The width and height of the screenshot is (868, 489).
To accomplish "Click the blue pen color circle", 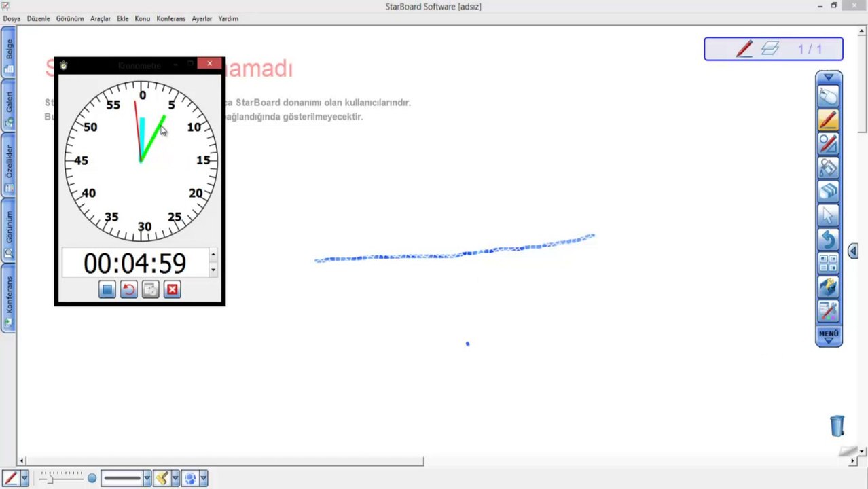I will 92,479.
